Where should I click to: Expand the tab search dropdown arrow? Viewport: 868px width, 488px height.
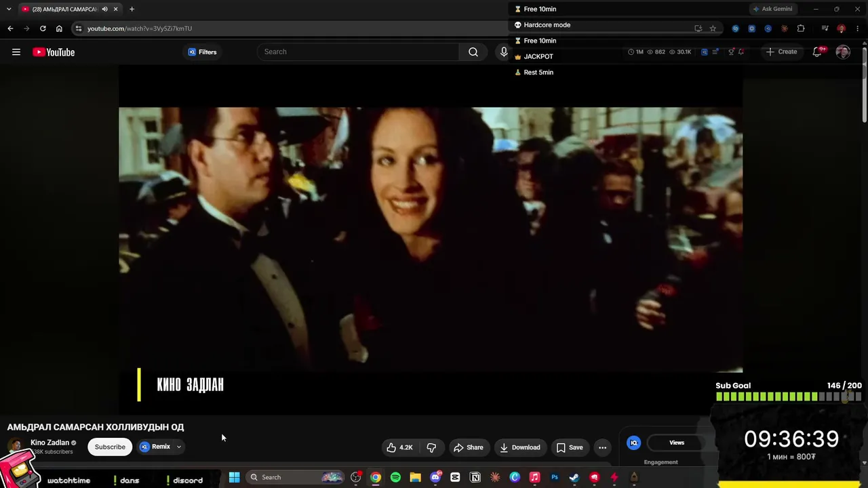(x=9, y=9)
